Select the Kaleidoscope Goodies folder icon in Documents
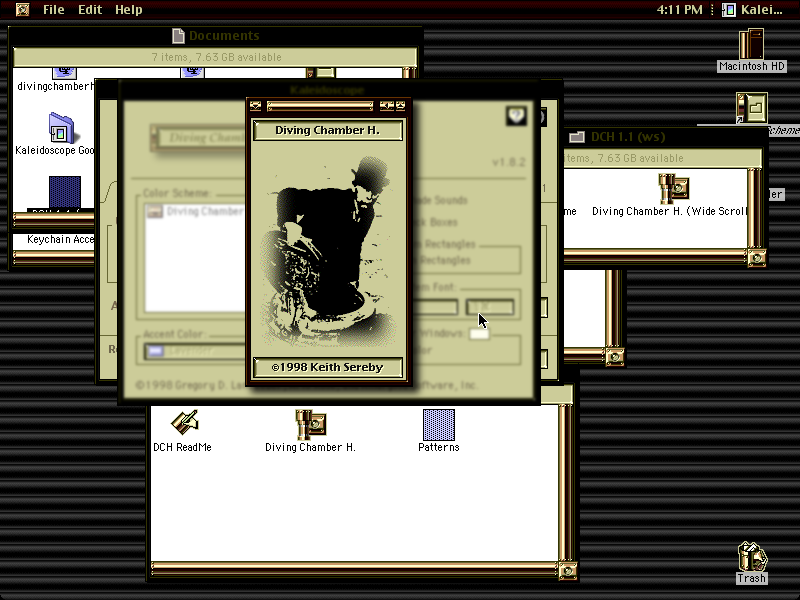This screenshot has height=600, width=800. [x=62, y=128]
